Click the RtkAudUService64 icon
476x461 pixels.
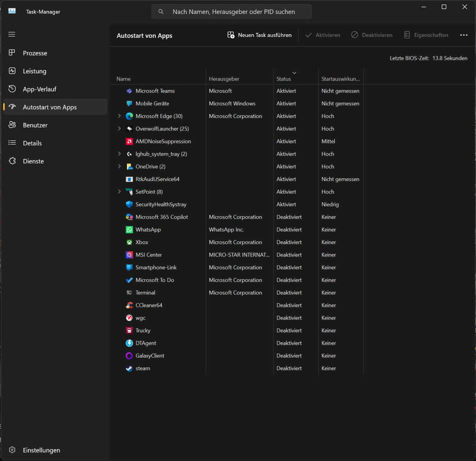pyautogui.click(x=129, y=179)
